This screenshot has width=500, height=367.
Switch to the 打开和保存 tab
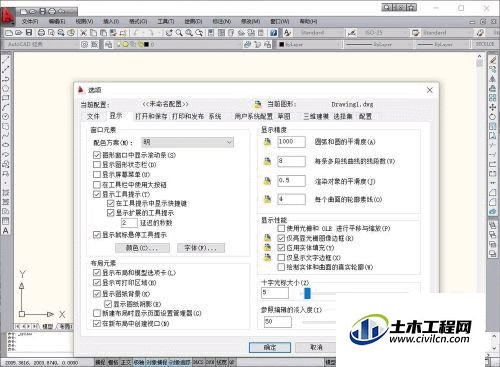point(151,116)
